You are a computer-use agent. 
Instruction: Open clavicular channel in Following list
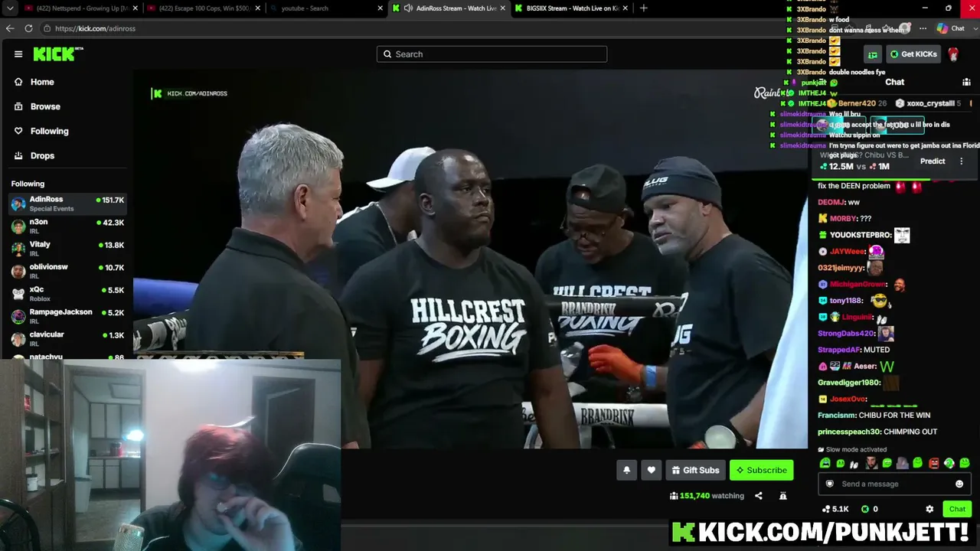67,338
